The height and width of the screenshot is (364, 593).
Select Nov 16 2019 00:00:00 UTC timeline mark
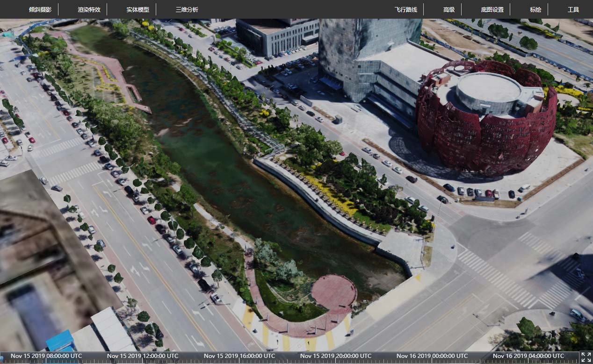coord(432,356)
